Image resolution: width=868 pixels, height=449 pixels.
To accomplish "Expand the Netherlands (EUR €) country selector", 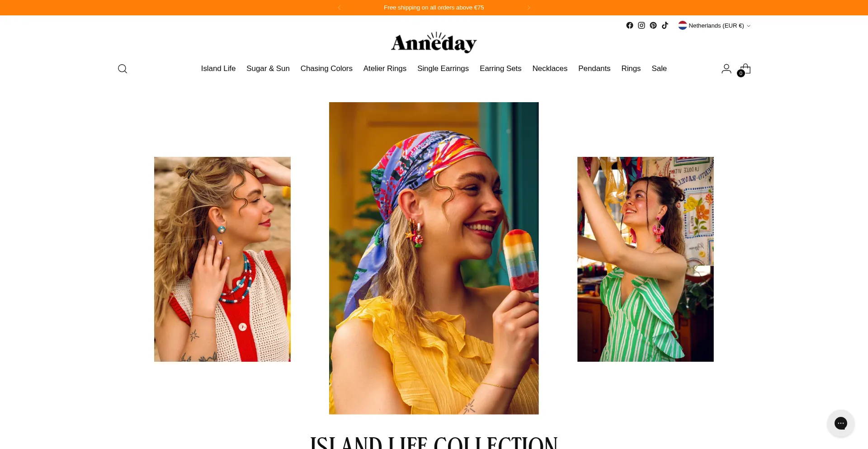I will pos(714,25).
